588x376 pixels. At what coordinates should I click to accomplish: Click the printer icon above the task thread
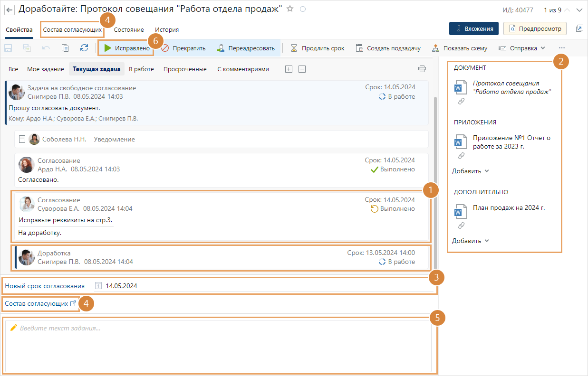pos(422,69)
